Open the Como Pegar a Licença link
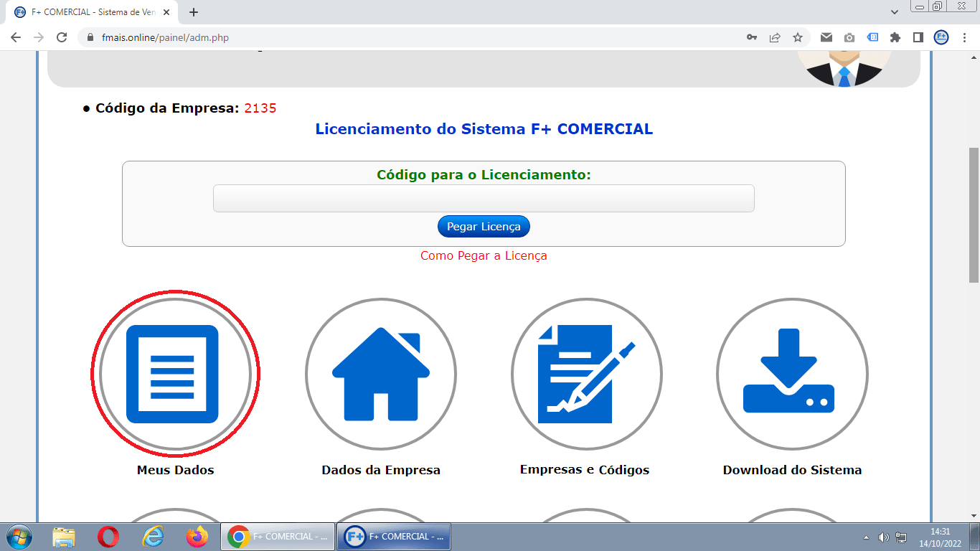 [x=484, y=255]
